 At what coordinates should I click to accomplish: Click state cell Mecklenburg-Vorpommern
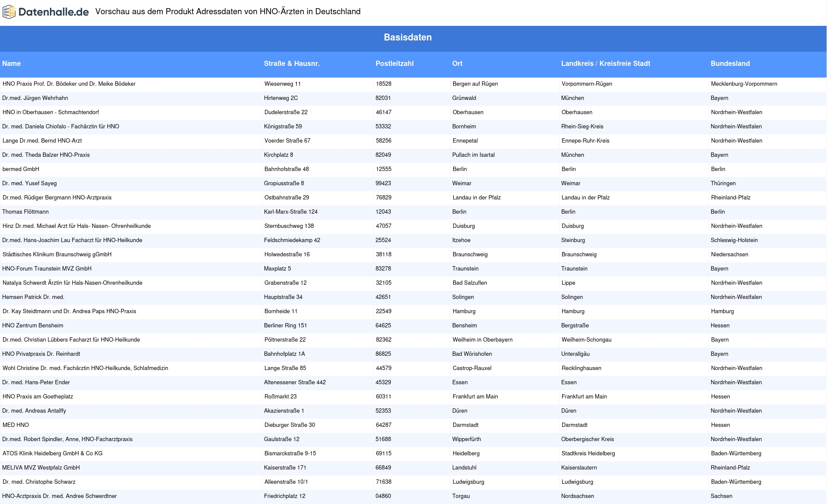(744, 84)
